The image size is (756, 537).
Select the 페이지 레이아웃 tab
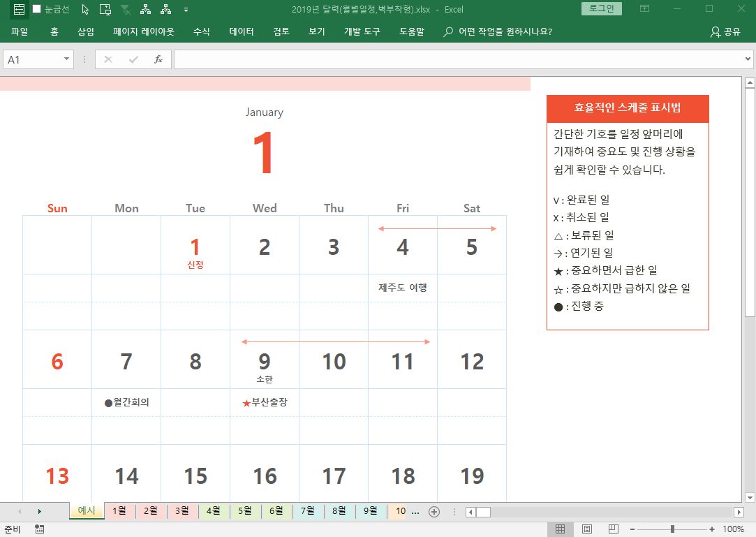(144, 32)
